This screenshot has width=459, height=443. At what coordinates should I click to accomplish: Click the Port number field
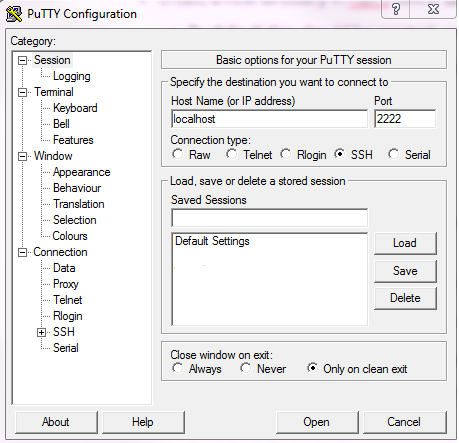[x=405, y=119]
